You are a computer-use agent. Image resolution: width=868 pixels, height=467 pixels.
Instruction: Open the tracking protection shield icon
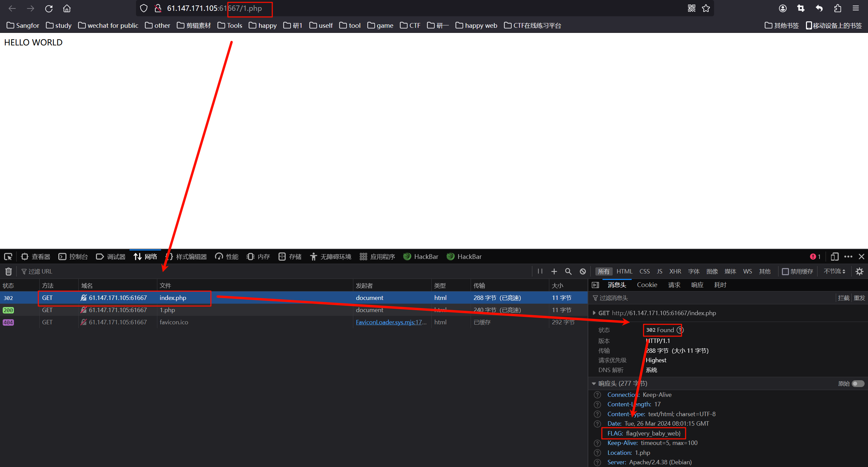[144, 8]
